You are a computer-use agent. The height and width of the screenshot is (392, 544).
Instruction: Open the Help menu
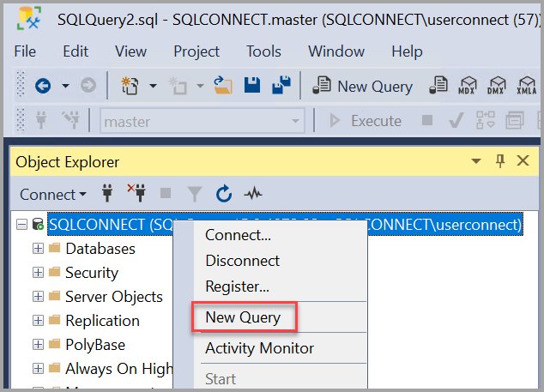pos(407,51)
